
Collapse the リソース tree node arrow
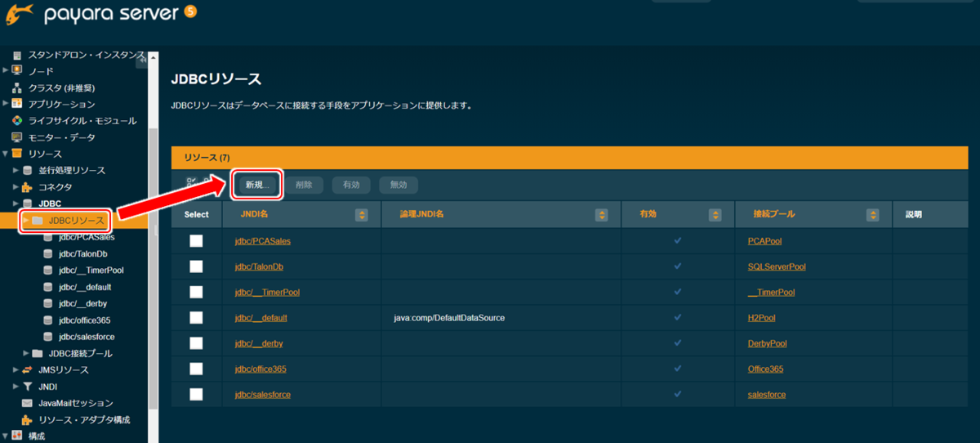[x=6, y=153]
